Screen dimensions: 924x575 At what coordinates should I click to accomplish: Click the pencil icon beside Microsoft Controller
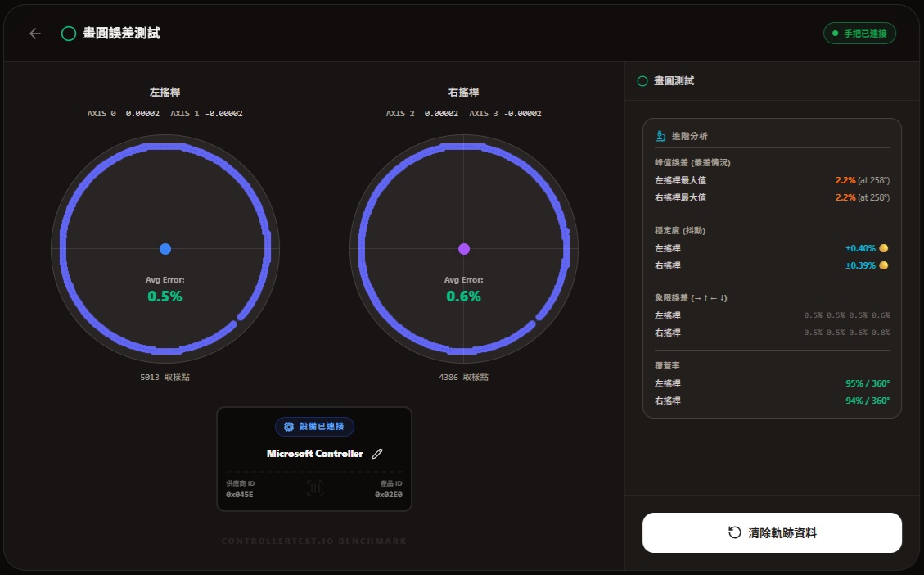pos(377,454)
